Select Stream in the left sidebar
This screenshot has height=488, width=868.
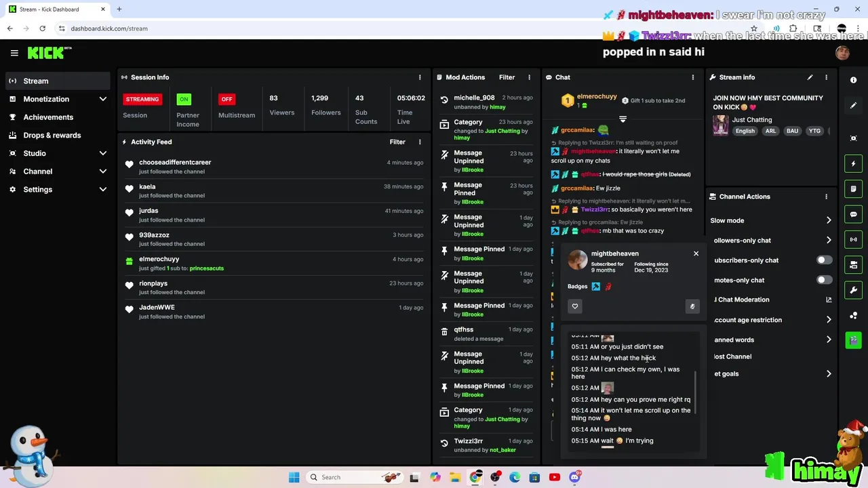pyautogui.click(x=57, y=81)
